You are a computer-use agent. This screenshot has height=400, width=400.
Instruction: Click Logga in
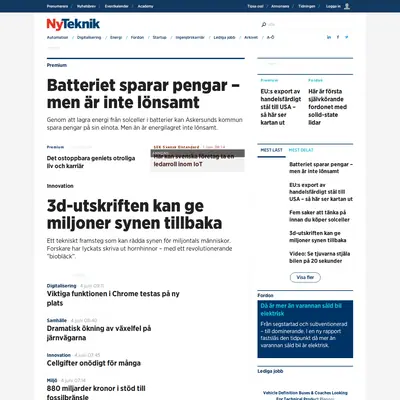click(333, 6)
